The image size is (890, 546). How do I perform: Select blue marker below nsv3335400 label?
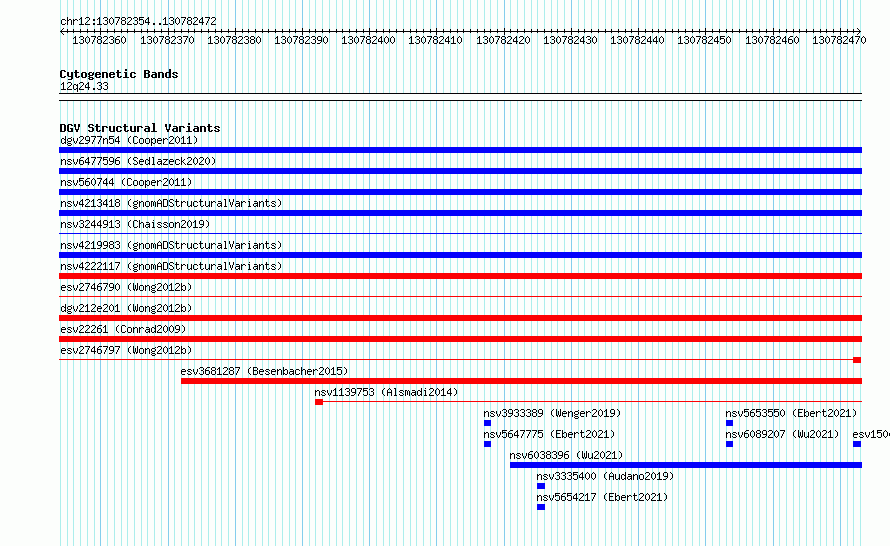click(x=541, y=486)
